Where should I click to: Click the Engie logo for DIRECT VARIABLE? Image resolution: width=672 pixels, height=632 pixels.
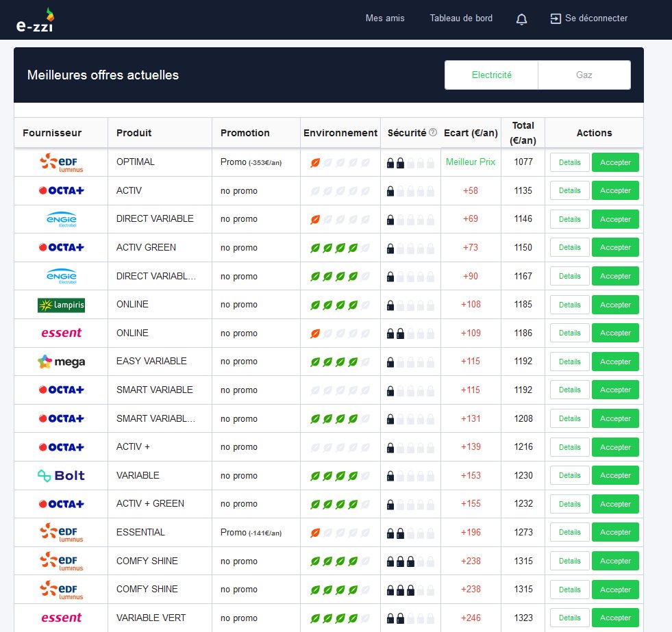coord(61,219)
